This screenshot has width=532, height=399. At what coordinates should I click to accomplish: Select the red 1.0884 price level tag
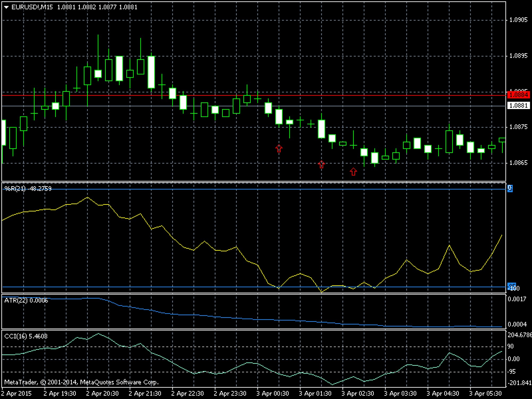click(x=518, y=95)
